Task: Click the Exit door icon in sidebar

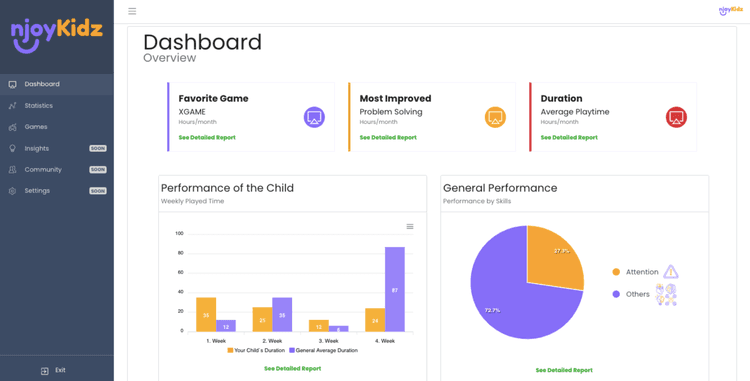Action: (x=44, y=371)
